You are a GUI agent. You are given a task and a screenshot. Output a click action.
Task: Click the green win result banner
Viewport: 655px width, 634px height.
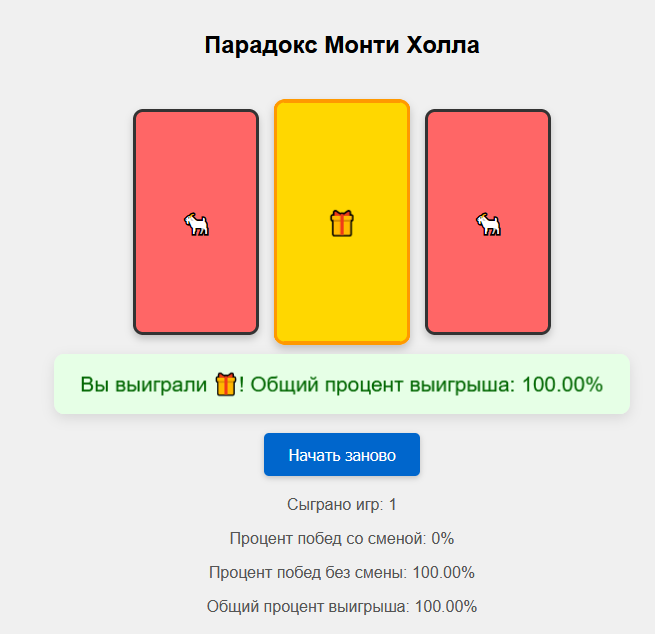pos(342,384)
